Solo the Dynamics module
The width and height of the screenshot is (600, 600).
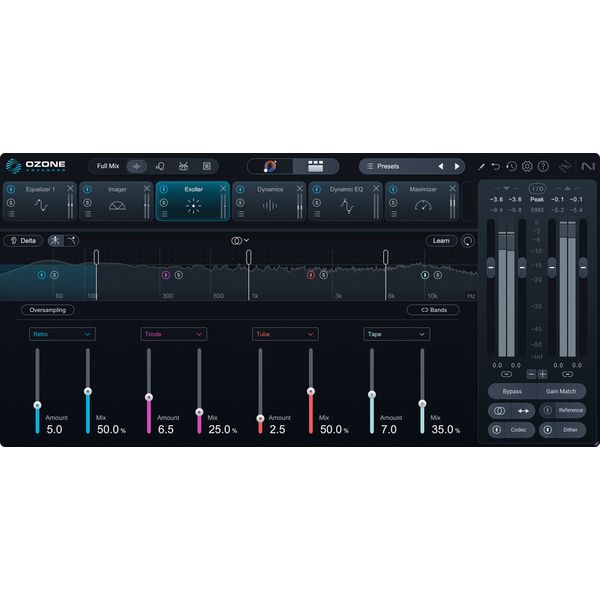tap(240, 202)
